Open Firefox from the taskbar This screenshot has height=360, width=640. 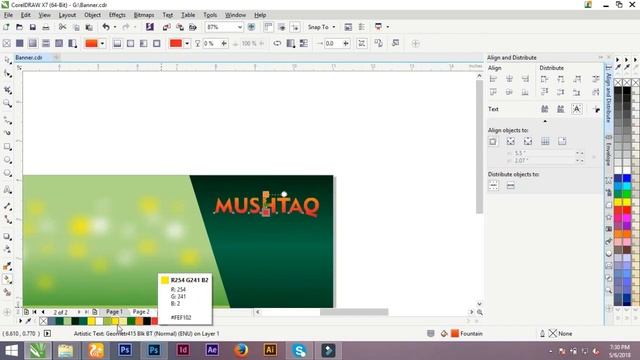click(241, 351)
